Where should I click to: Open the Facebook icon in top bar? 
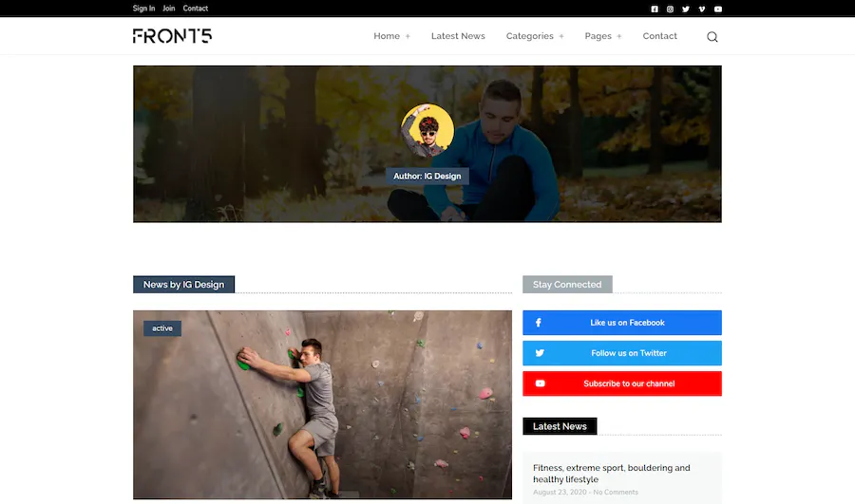pyautogui.click(x=655, y=9)
